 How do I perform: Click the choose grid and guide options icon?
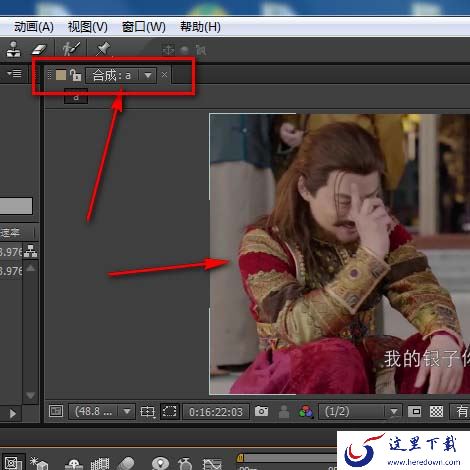(x=147, y=412)
